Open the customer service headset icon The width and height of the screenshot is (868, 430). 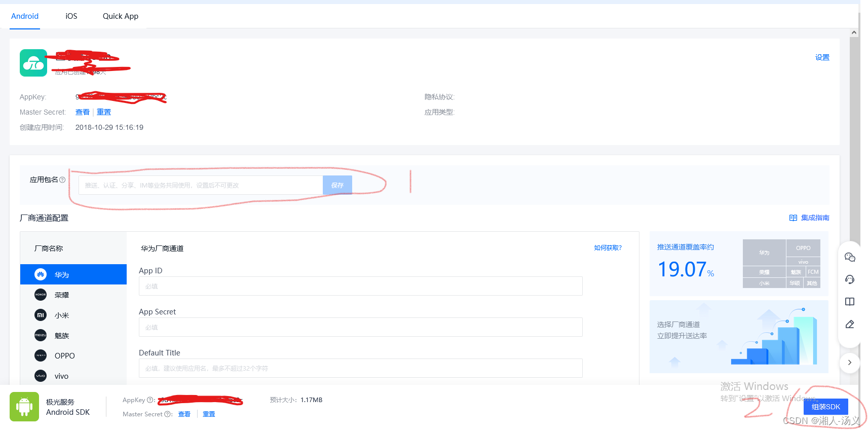coord(850,279)
